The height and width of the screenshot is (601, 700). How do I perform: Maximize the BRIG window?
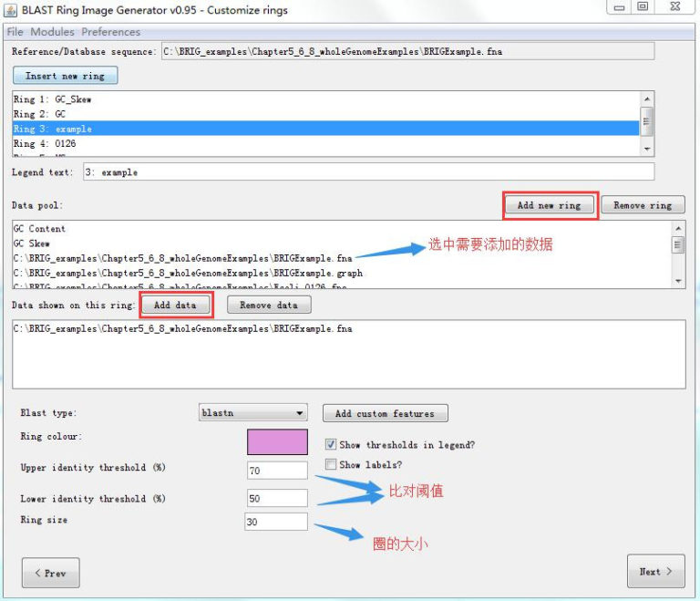643,6
